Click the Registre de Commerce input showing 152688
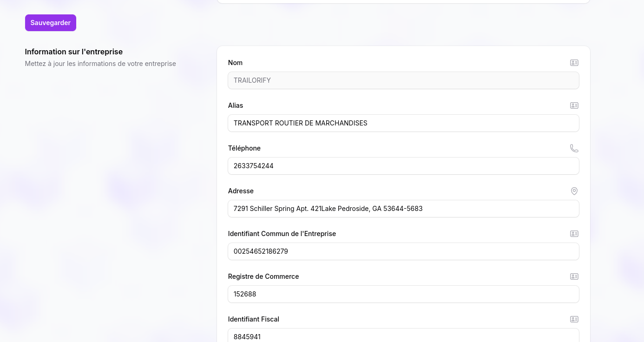Viewport: 644px width, 342px height. pos(403,294)
